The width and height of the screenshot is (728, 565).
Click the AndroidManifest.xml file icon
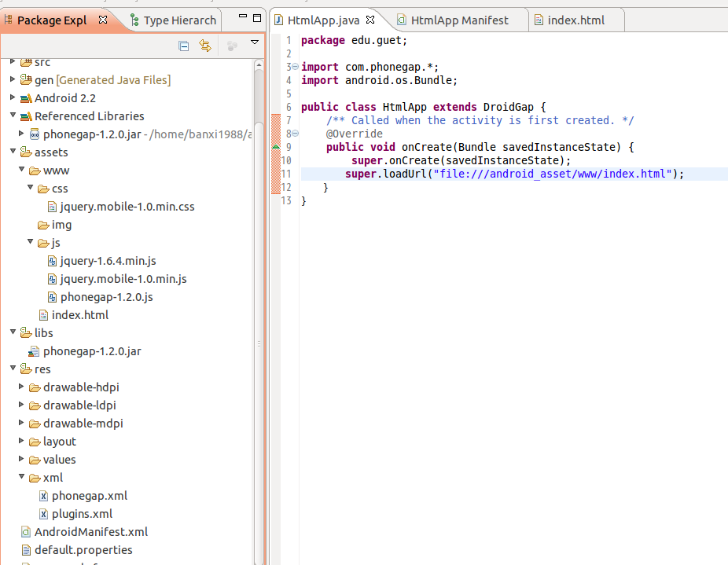click(26, 532)
